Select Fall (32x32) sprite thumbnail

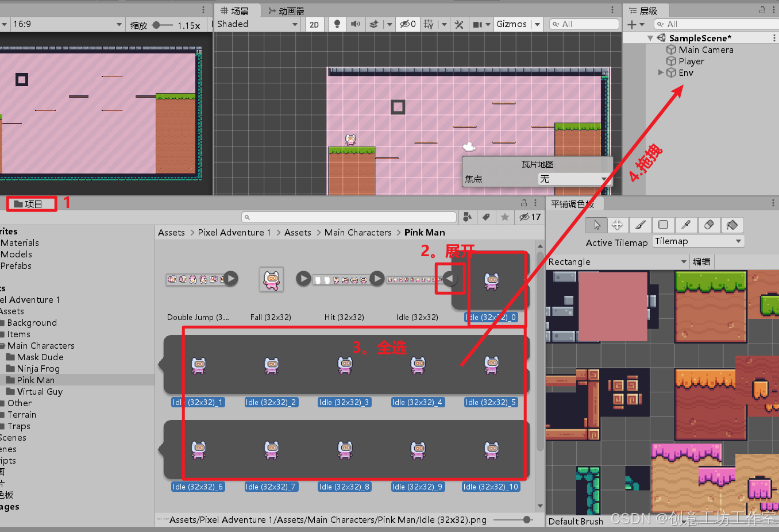tap(271, 279)
